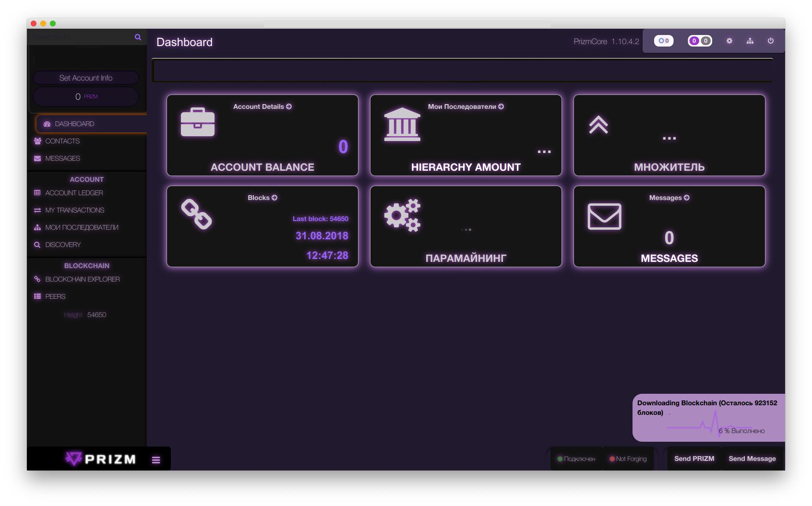Click the Подключен connection status indicator

point(576,459)
